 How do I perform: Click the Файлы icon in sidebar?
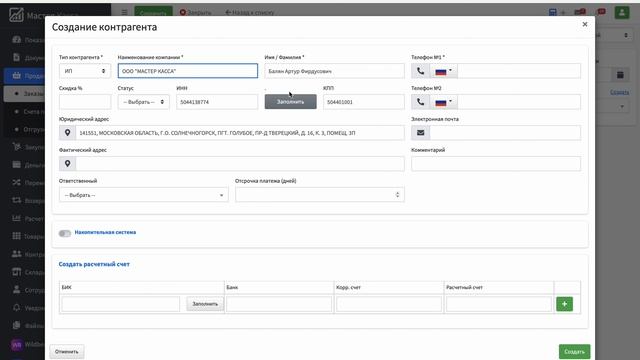coord(16,325)
